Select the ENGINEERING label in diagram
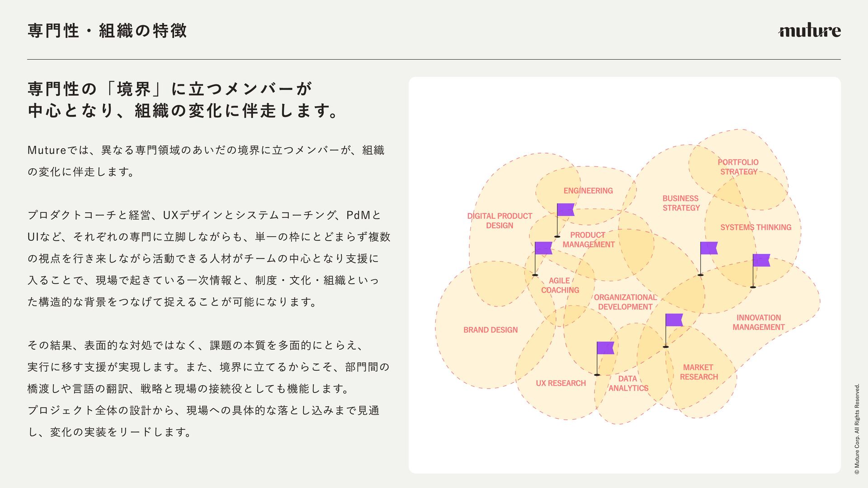 588,191
